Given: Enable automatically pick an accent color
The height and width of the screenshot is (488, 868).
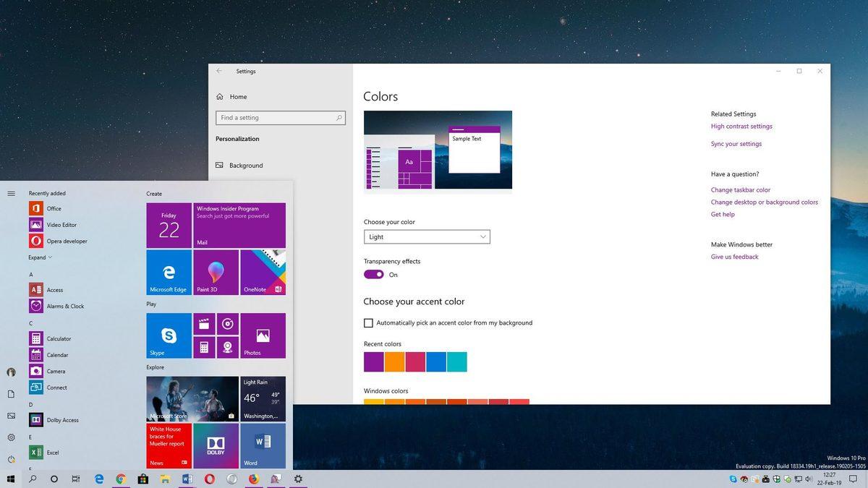Looking at the screenshot, I should point(368,323).
